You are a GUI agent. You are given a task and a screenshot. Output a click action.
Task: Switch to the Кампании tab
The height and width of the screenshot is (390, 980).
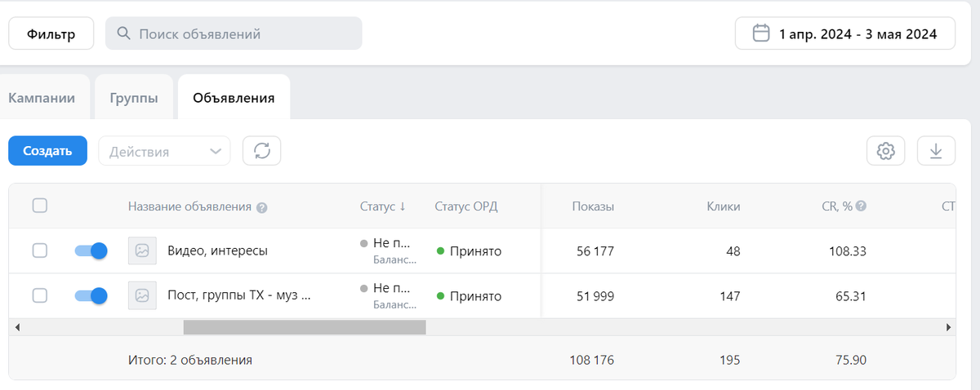[x=42, y=98]
